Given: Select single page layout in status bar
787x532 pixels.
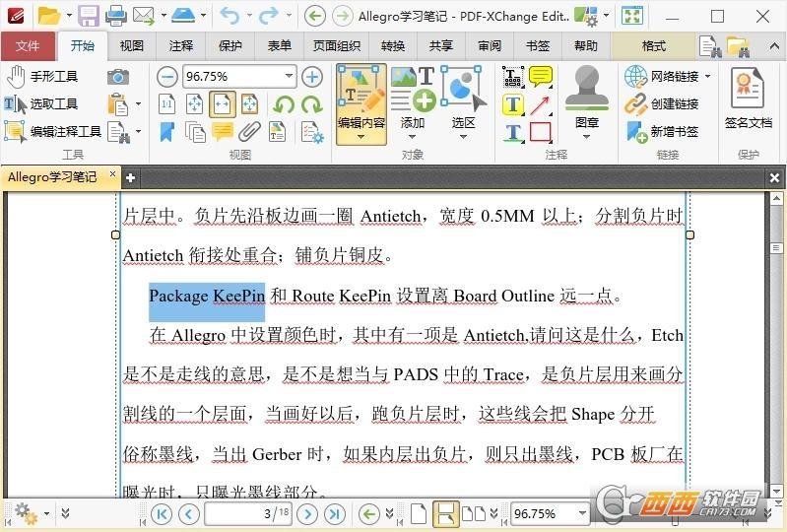Looking at the screenshot, I should (419, 513).
